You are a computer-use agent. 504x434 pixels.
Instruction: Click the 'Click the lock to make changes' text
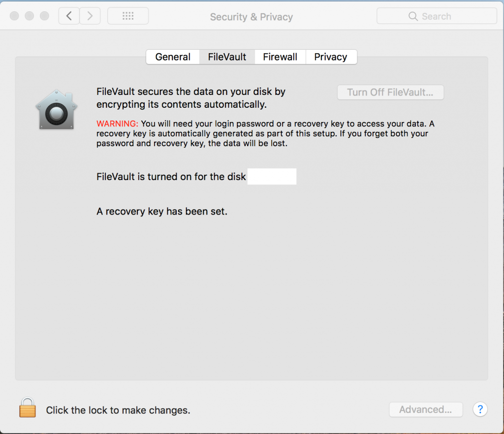pos(118,410)
